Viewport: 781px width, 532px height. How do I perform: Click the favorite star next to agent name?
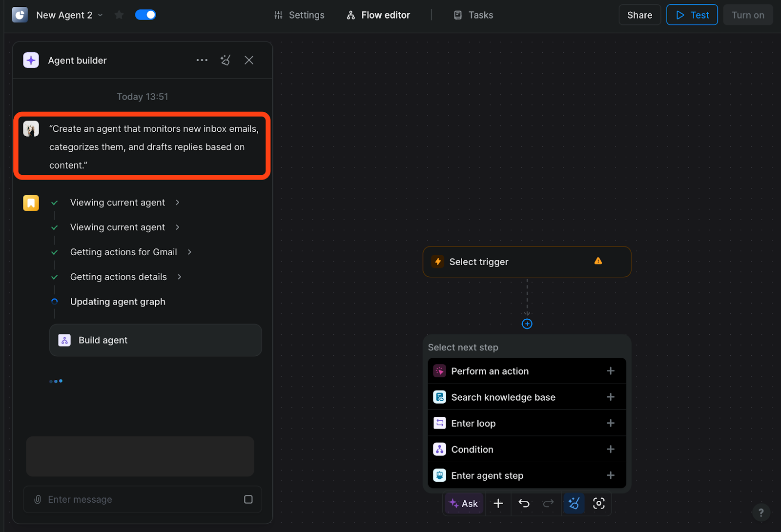click(x=119, y=15)
